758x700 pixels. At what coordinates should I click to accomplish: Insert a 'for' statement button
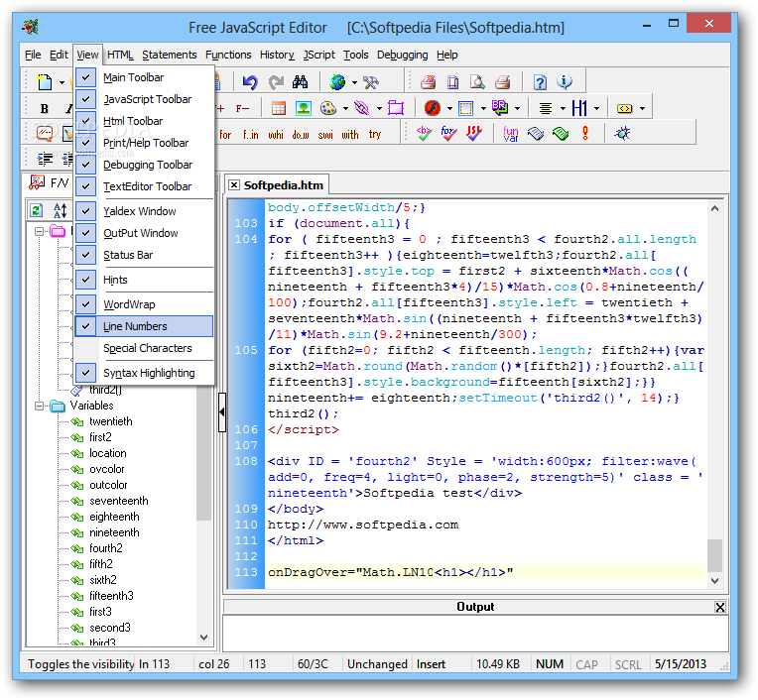point(225,134)
